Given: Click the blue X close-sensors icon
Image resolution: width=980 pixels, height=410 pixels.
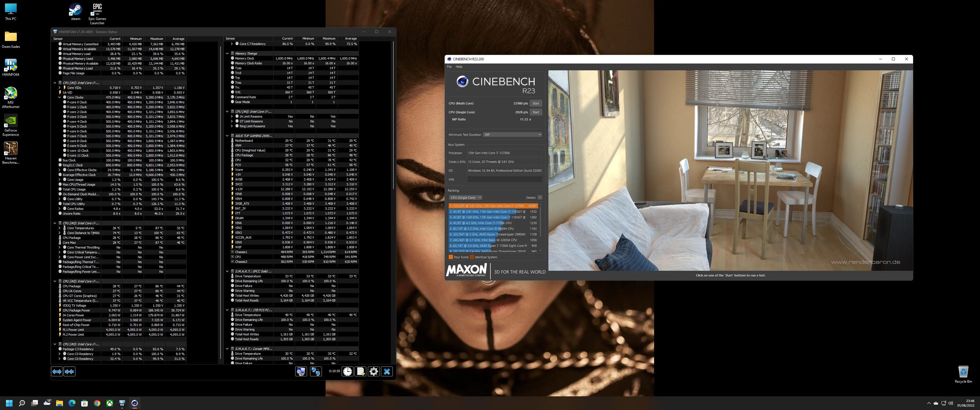Looking at the screenshot, I should [387, 372].
